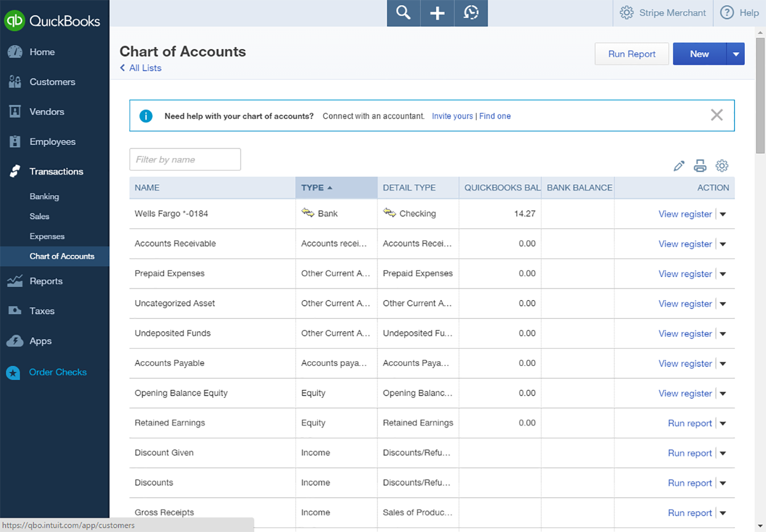This screenshot has width=766, height=532.
Task: Click Order Checks link in sidebar
Action: (x=58, y=372)
